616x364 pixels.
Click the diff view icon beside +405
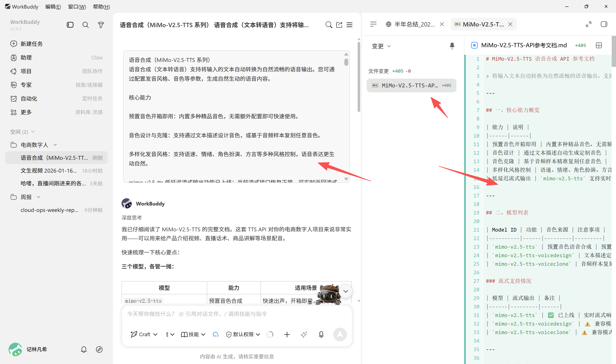[599, 45]
